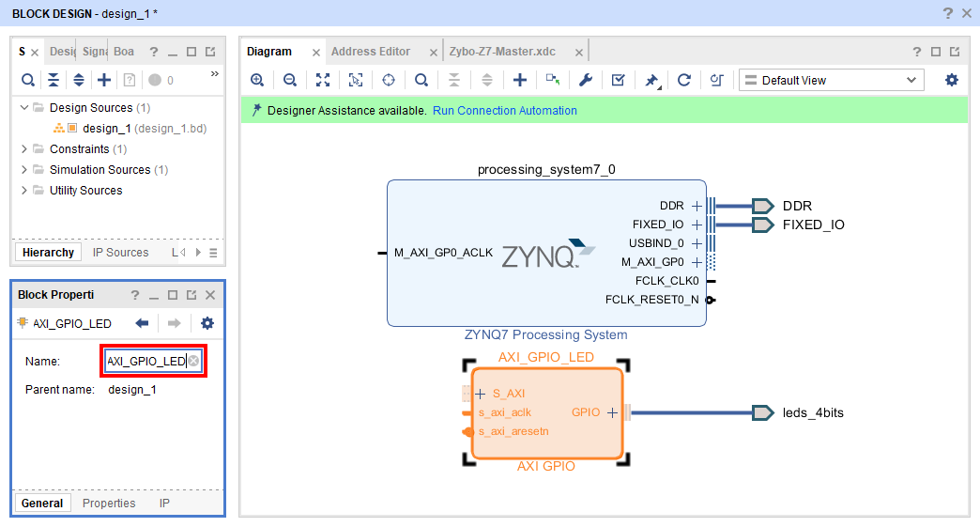The image size is (980, 527).
Task: Collapse Design Sources tree node
Action: click(23, 107)
